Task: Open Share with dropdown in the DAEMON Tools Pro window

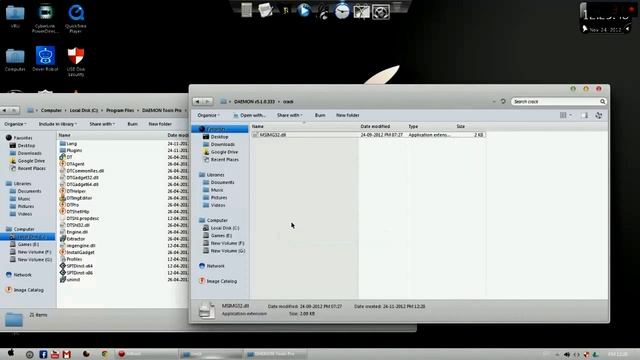Action: (x=102, y=124)
